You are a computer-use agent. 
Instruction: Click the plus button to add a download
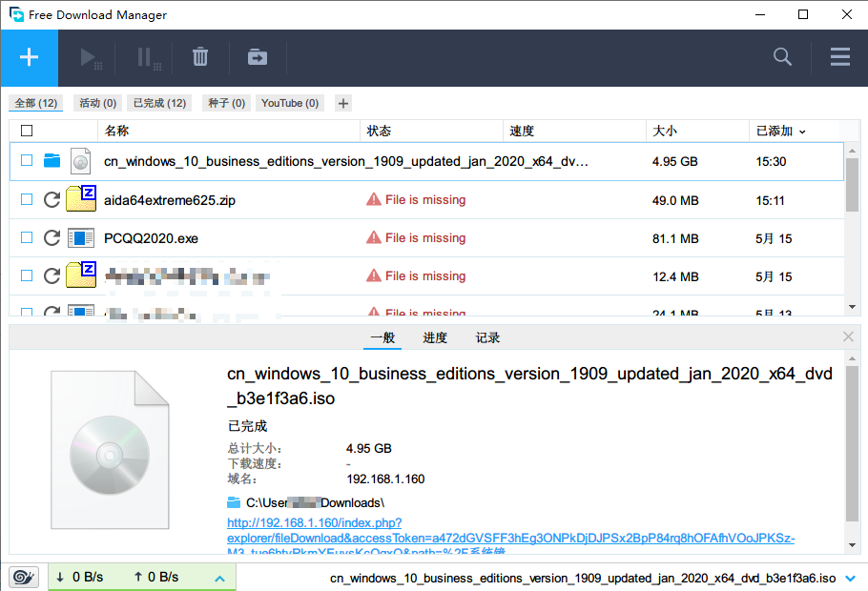click(x=29, y=57)
